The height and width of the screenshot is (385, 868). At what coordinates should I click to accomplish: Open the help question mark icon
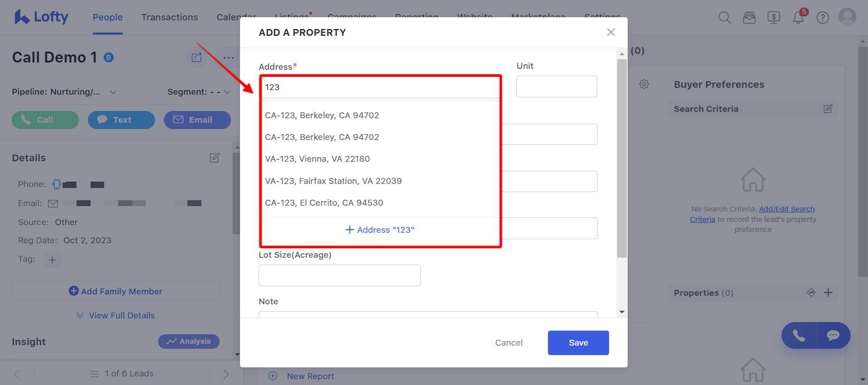click(822, 18)
